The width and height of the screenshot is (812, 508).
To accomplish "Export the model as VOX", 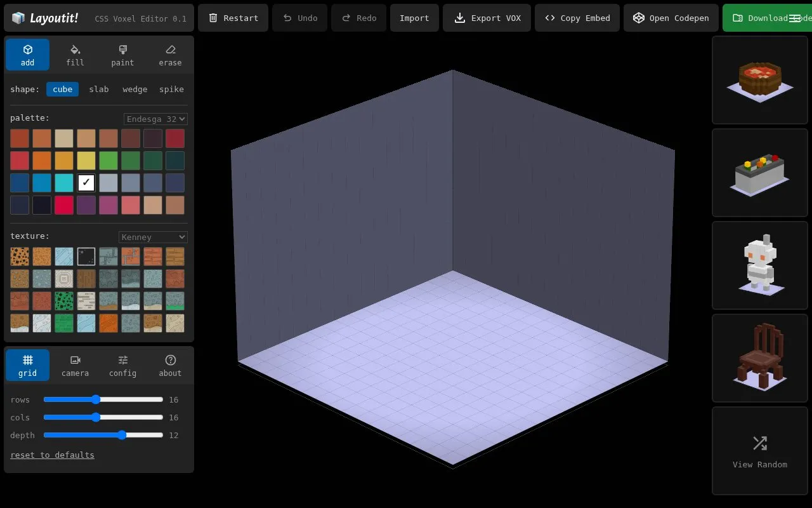I will pyautogui.click(x=487, y=18).
